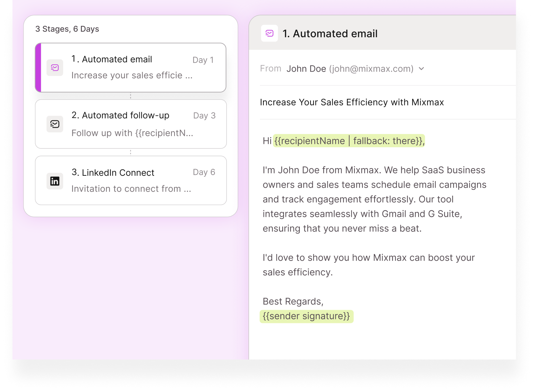Click the recipientName fallback variable chip
Image resolution: width=534 pixels, height=392 pixels.
[349, 141]
